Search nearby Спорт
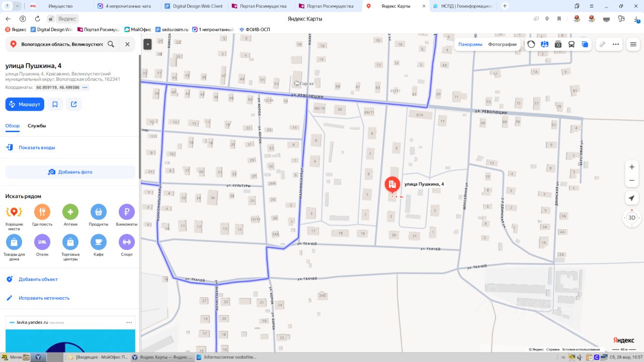This screenshot has height=362, width=644. [x=127, y=246]
